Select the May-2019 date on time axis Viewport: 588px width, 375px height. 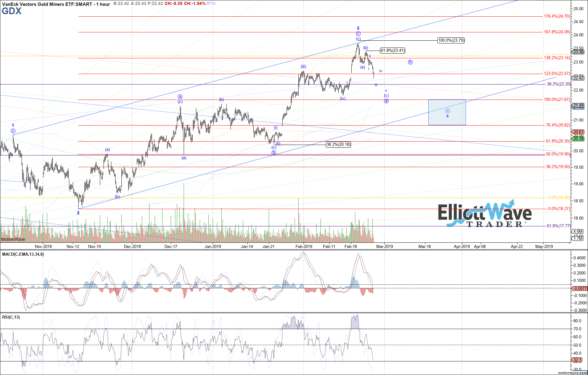544,246
